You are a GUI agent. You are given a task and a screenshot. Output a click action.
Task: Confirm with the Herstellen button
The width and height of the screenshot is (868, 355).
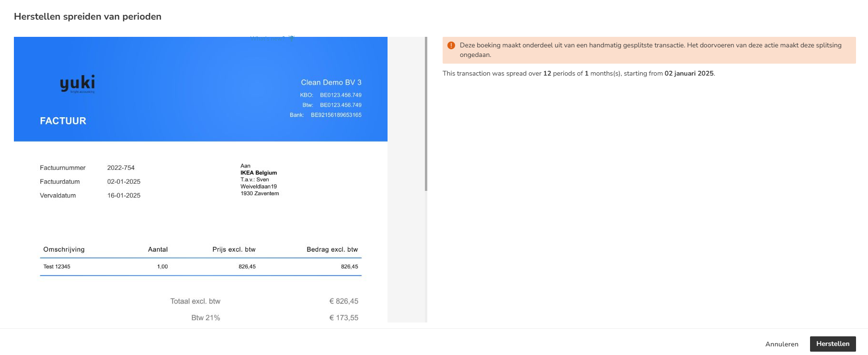(833, 344)
